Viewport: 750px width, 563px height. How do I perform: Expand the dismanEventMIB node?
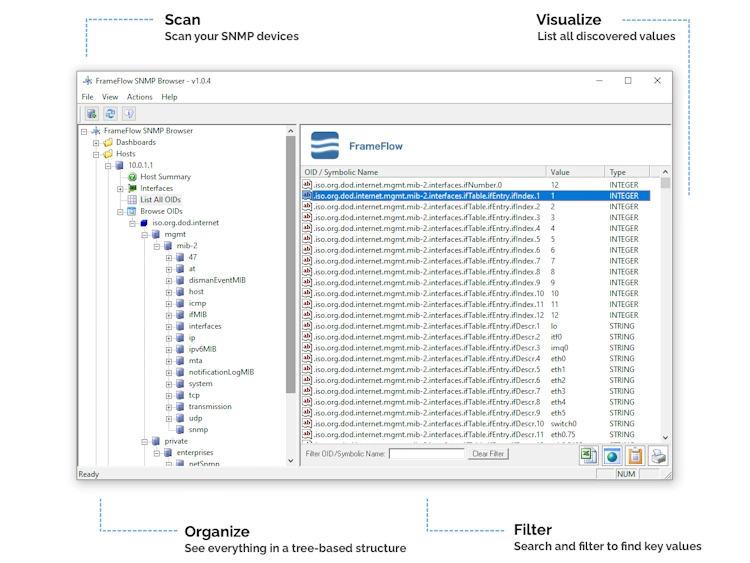[169, 281]
